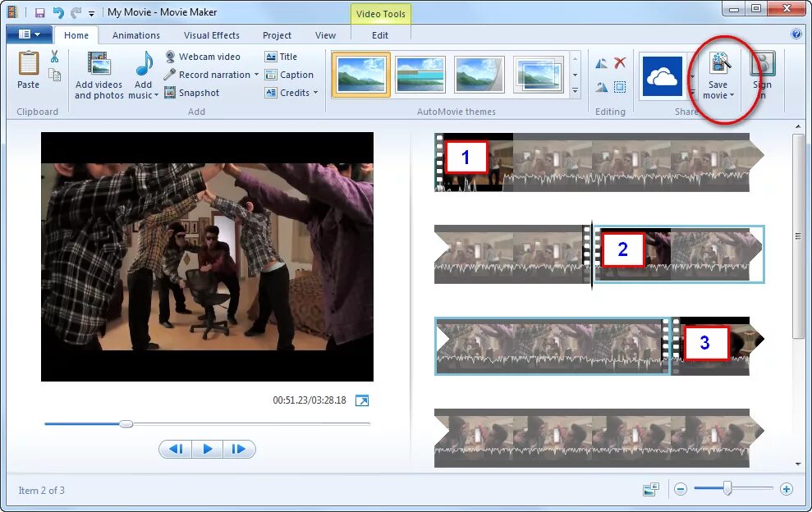Share movie to OneDrive cloud
The height and width of the screenshot is (512, 812).
pos(663,76)
